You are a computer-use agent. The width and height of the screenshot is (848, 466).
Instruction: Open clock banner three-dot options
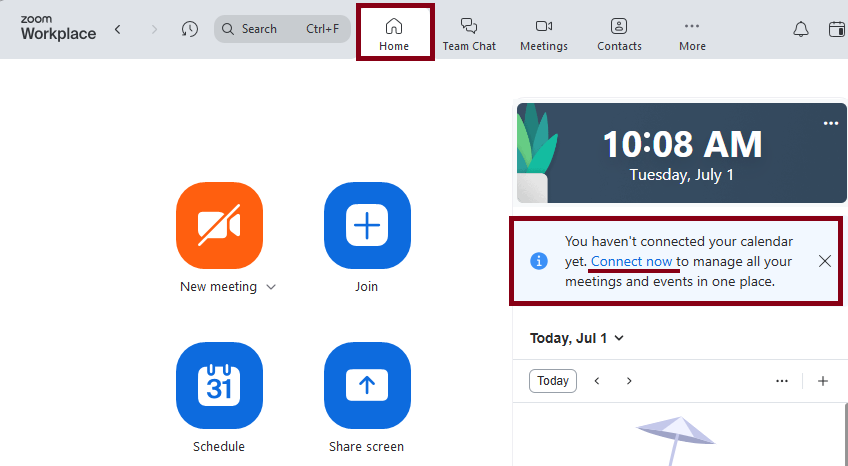click(x=830, y=123)
